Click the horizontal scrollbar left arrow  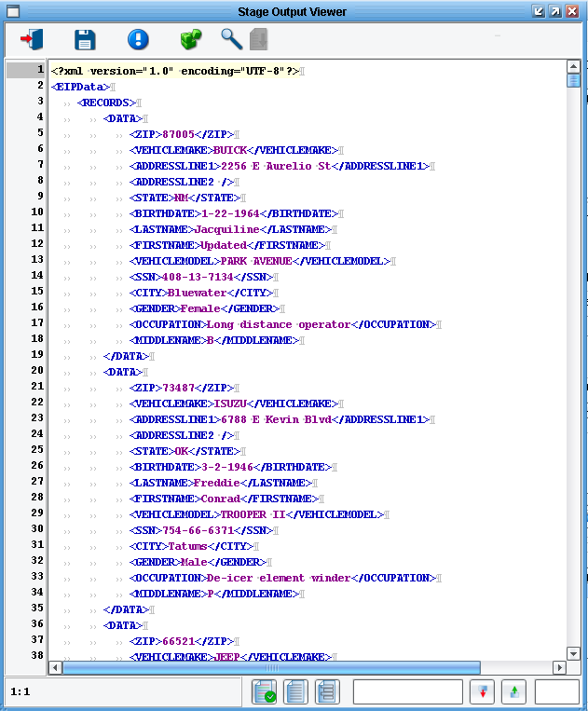coord(56,667)
